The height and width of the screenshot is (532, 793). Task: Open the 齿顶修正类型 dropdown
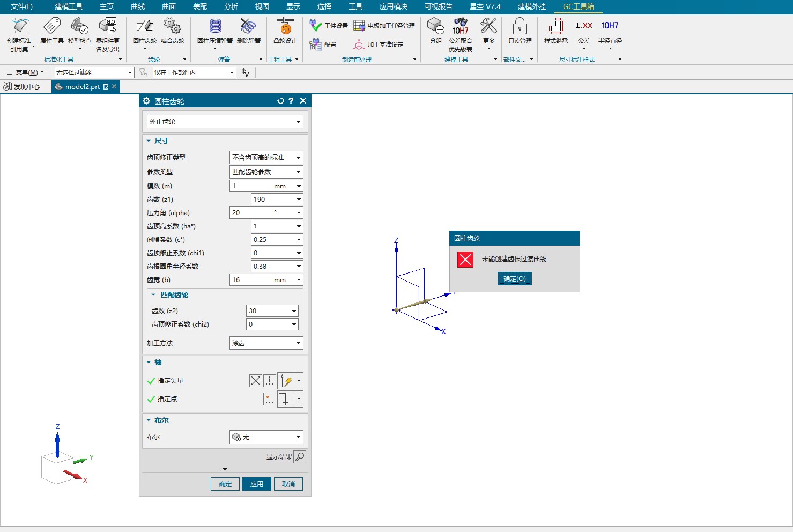(266, 158)
